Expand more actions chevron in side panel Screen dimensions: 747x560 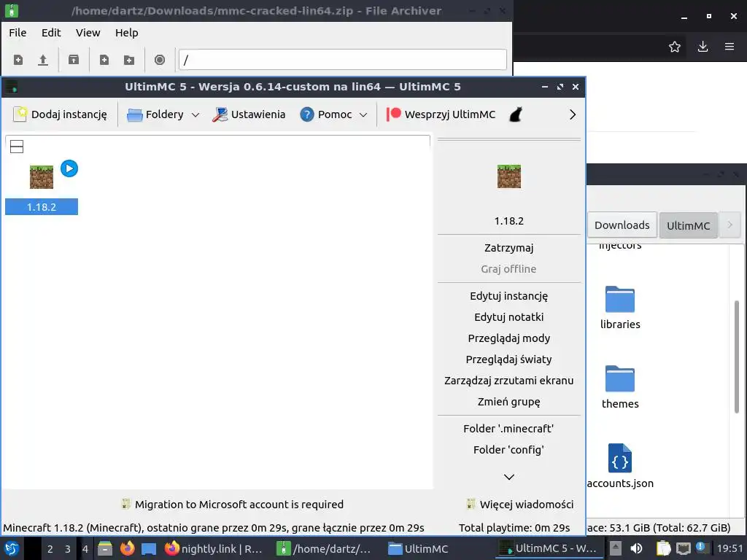(x=508, y=477)
